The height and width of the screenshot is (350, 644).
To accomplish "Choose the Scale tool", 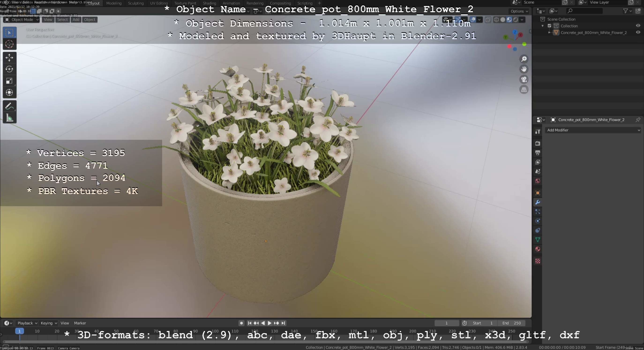I will [x=10, y=81].
